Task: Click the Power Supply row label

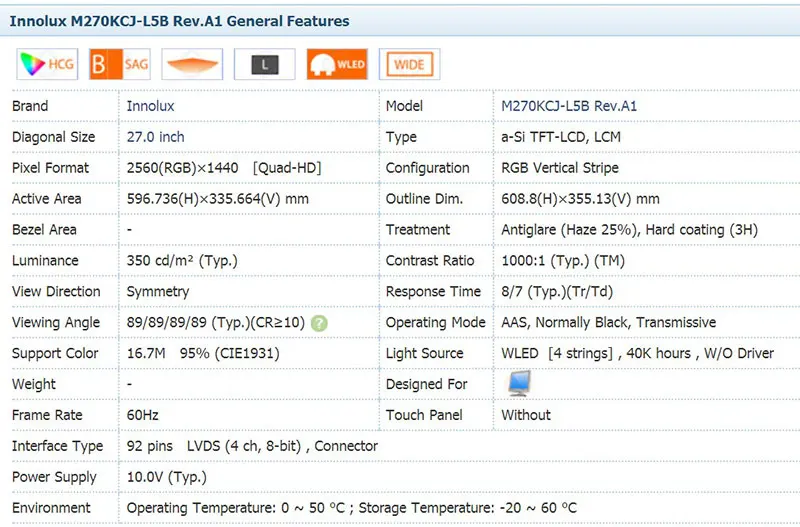Action: click(x=54, y=478)
